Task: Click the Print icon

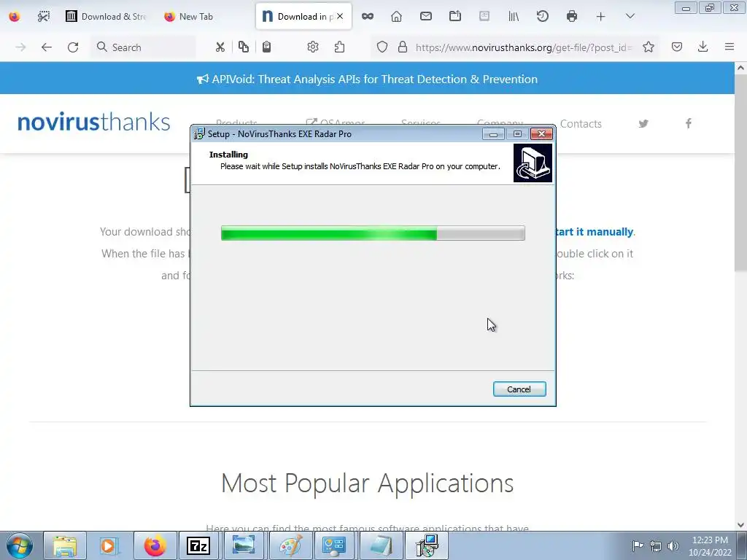Action: [572, 17]
